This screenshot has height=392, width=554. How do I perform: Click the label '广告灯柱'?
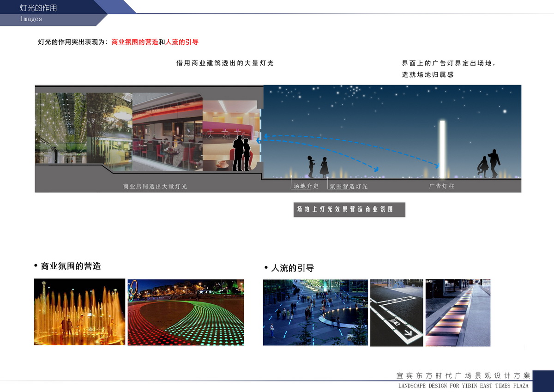442,187
